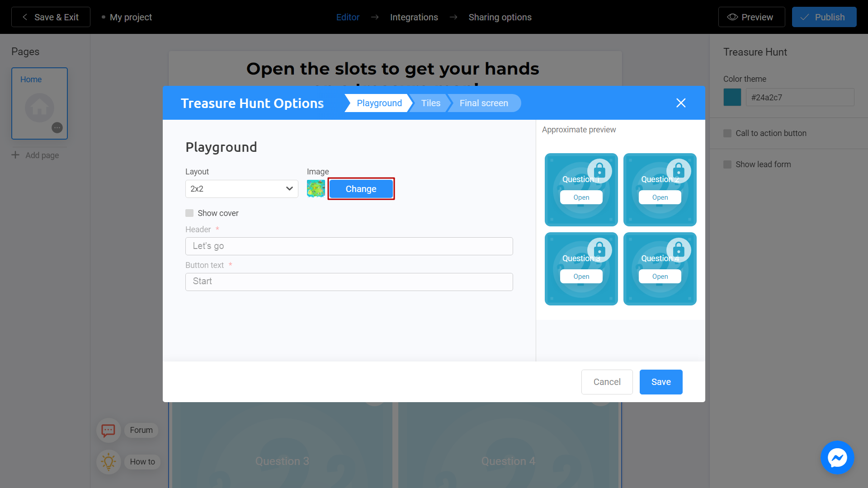Expand the Layout 2x2 dropdown
This screenshot has height=488, width=868.
[241, 189]
